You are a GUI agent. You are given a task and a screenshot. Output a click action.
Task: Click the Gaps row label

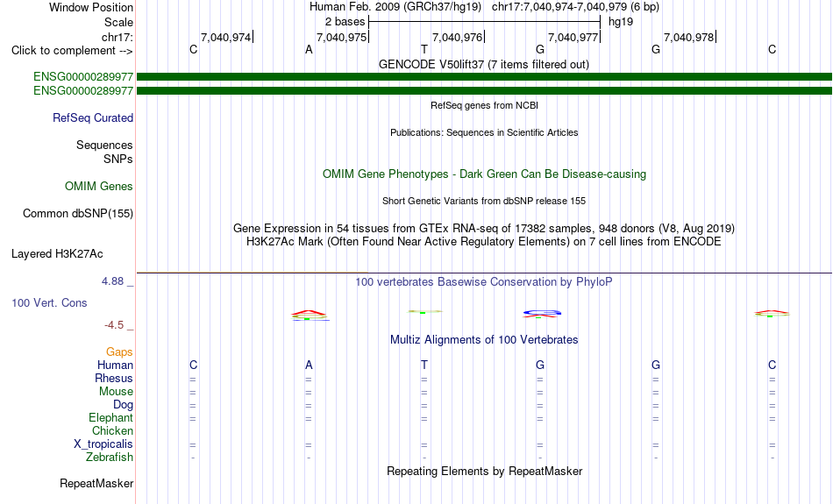119,352
